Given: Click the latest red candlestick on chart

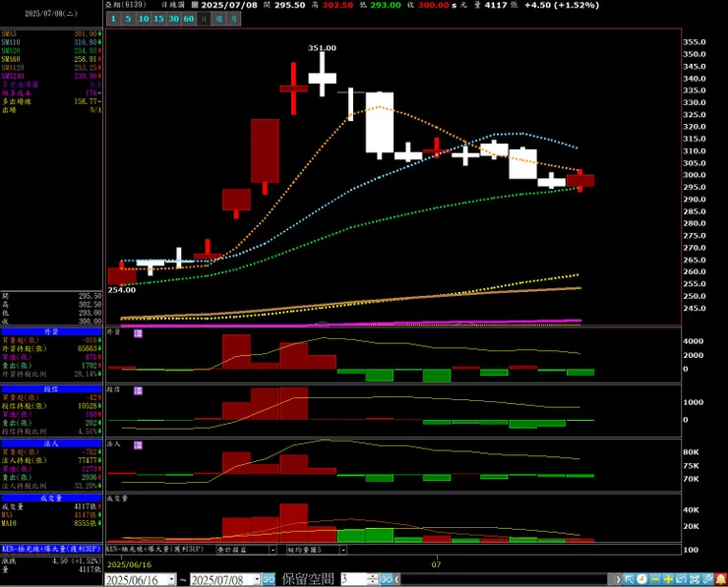Looking at the screenshot, I should (x=580, y=181).
